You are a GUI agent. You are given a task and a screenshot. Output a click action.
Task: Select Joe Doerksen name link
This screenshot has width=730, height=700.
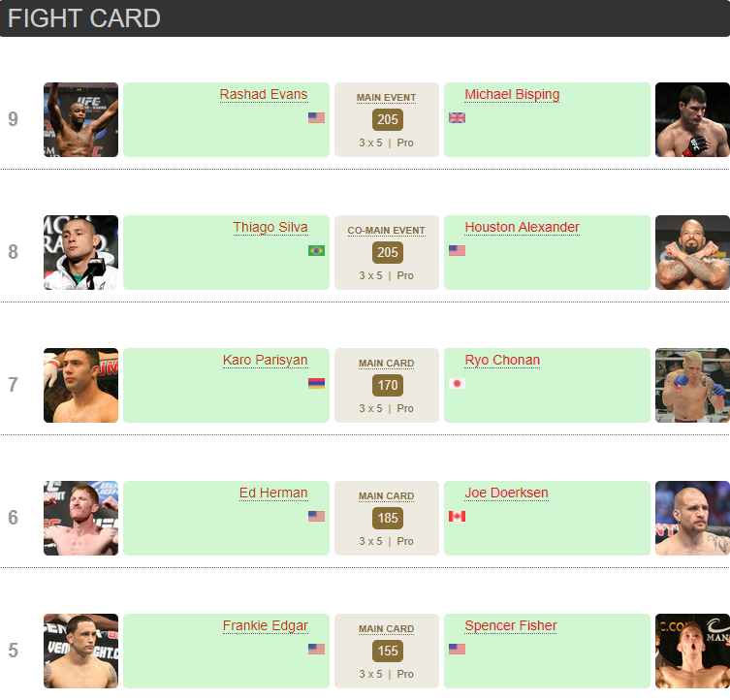pos(506,493)
